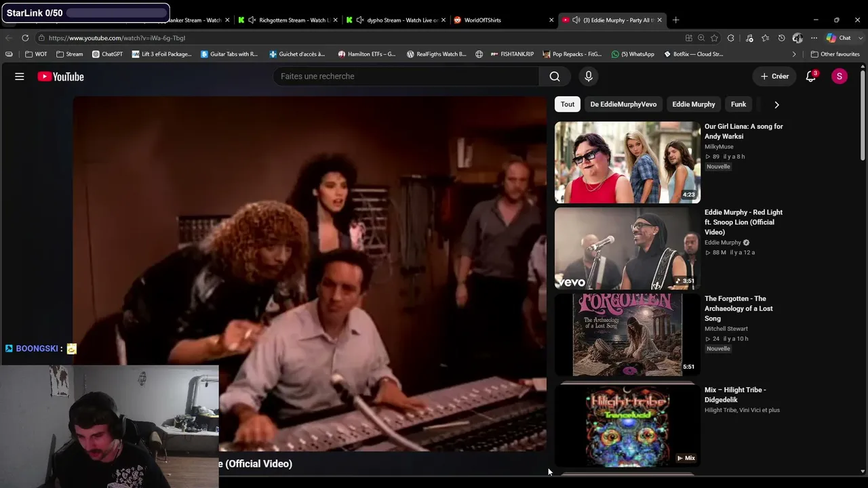Open the Lift 3 eFoil Package bookmark
The width and height of the screenshot is (868, 488).
tap(162, 54)
